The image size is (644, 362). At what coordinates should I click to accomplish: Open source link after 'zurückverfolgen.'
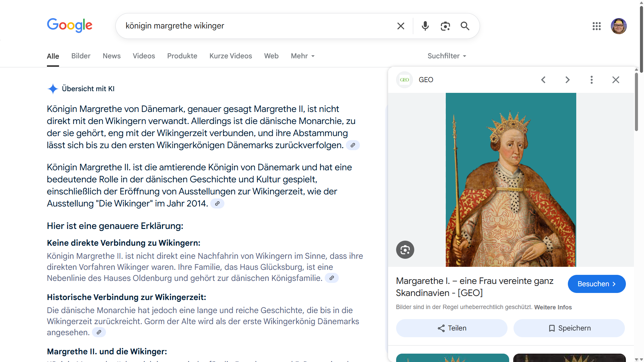coord(353,145)
